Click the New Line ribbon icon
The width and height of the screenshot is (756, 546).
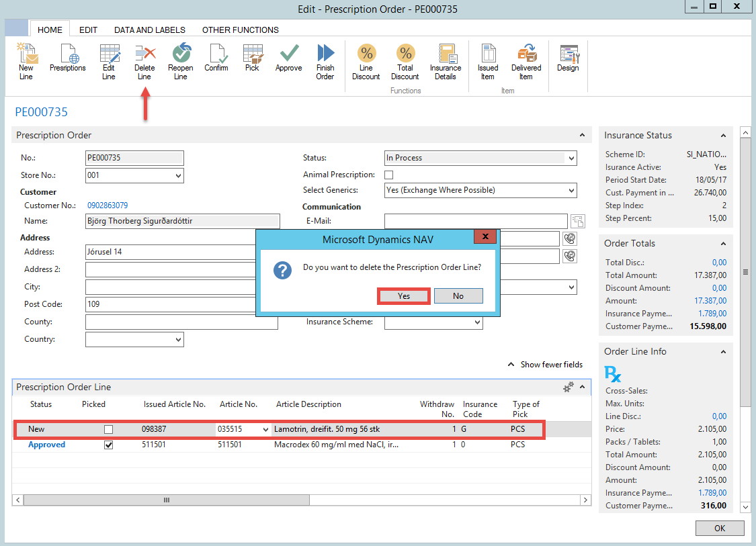[26, 61]
